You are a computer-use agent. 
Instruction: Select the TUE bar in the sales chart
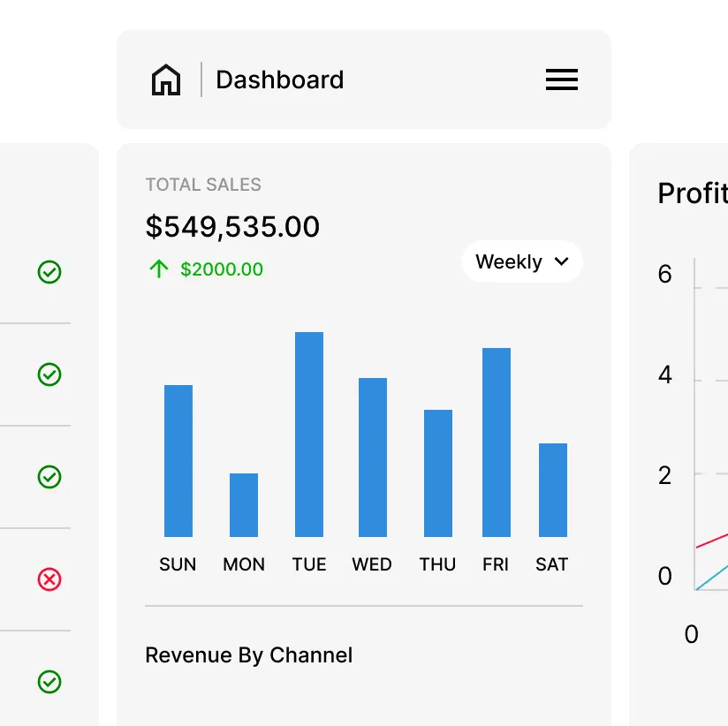[309, 435]
